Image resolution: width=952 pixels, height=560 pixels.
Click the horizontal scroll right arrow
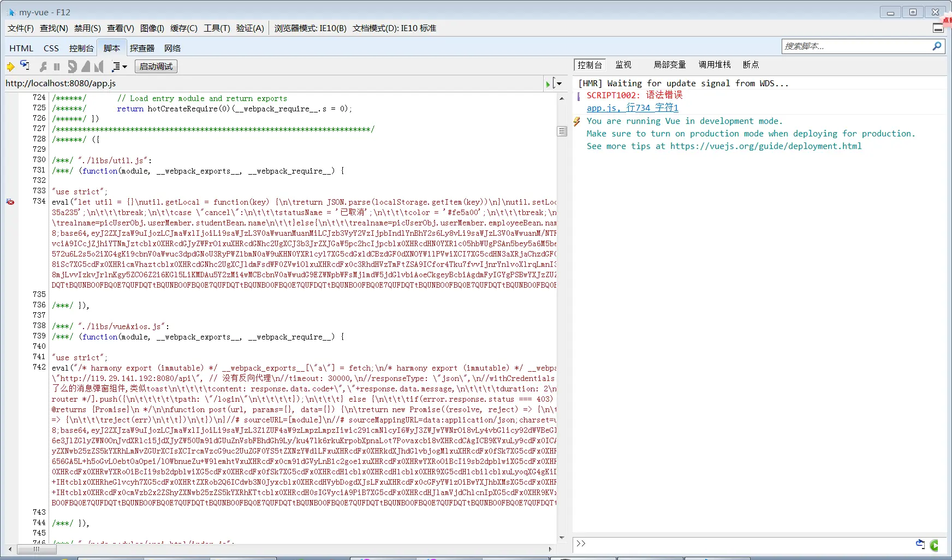click(x=550, y=550)
